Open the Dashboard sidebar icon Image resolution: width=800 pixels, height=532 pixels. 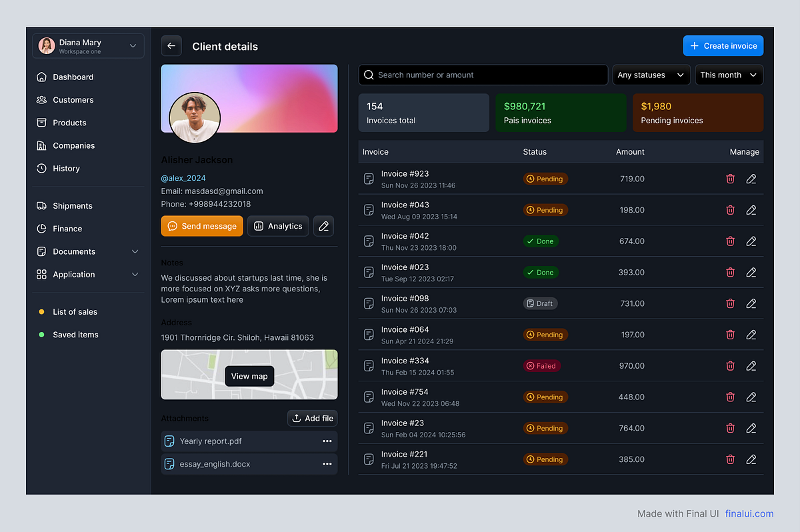point(41,77)
